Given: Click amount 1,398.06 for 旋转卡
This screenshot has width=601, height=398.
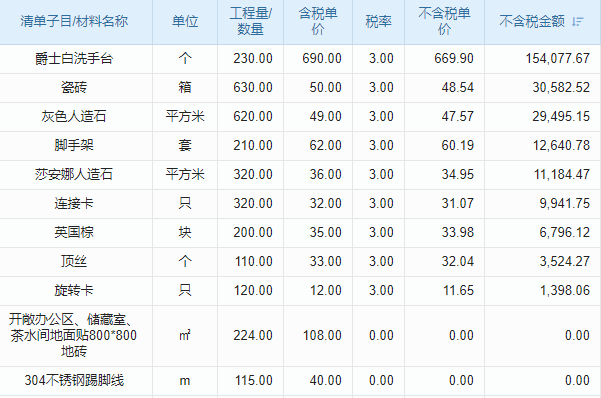Looking at the screenshot, I should [x=565, y=290].
